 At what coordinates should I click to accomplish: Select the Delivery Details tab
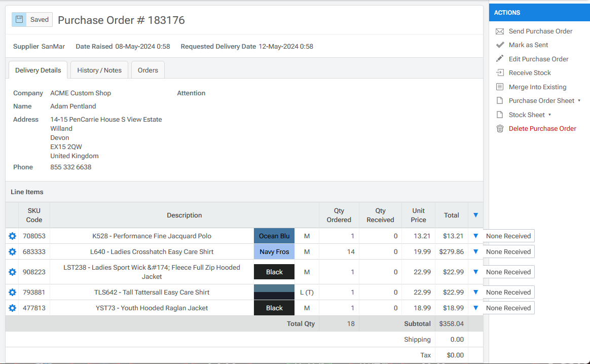pos(38,70)
